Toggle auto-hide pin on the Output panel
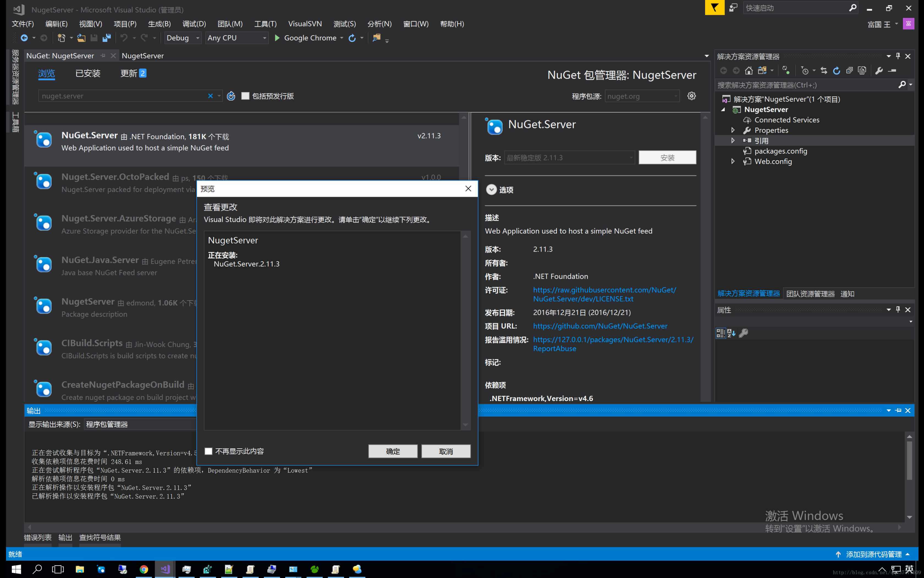 coord(898,410)
